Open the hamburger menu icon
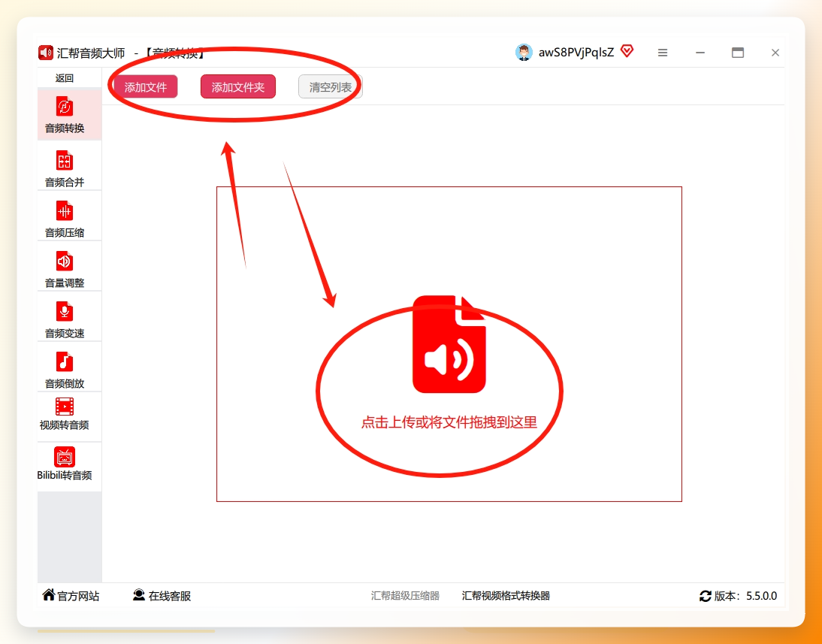822x644 pixels. click(663, 53)
